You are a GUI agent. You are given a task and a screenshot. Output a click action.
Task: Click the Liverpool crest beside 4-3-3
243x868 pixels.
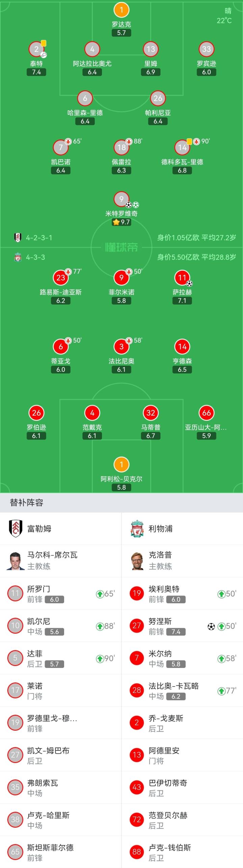point(18,257)
